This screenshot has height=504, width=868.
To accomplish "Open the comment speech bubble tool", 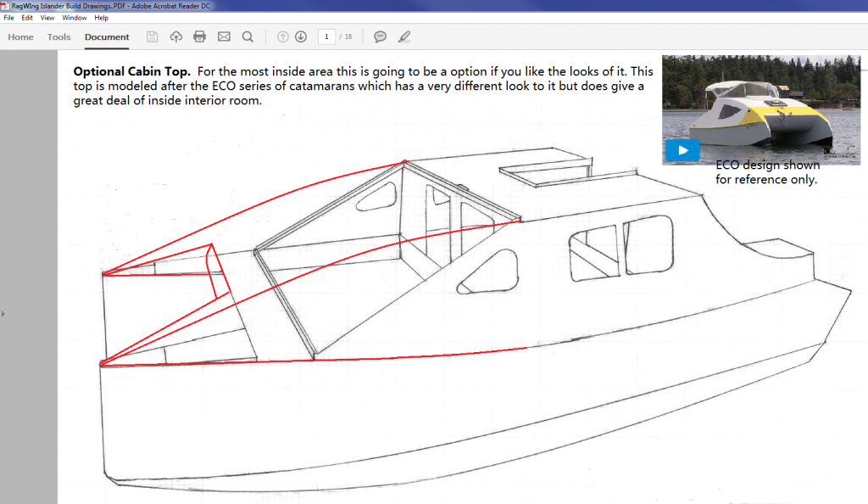I will coord(381,36).
